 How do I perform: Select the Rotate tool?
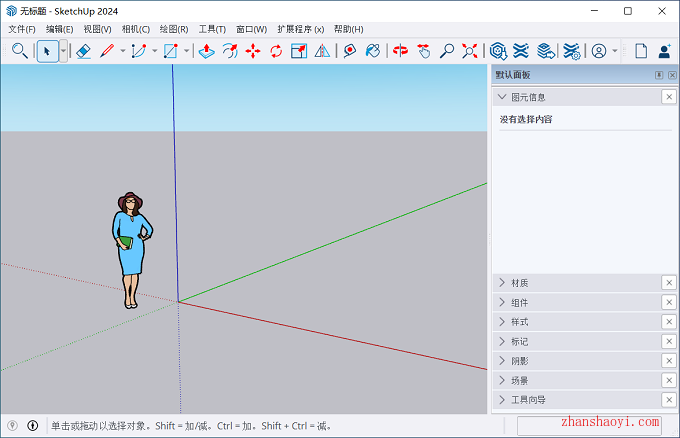tap(276, 51)
